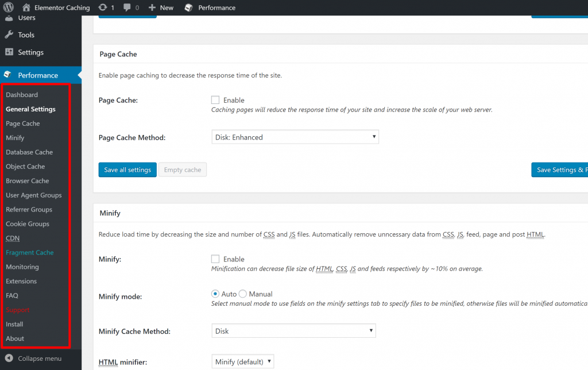This screenshot has width=588, height=370.
Task: Expand the HTML minifier dropdown
Action: point(242,362)
